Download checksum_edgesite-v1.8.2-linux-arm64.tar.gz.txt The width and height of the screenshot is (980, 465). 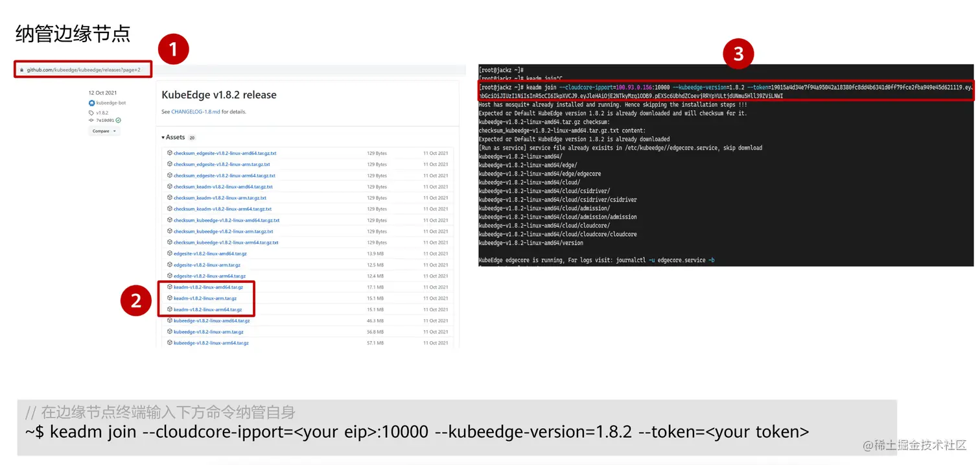pyautogui.click(x=224, y=175)
